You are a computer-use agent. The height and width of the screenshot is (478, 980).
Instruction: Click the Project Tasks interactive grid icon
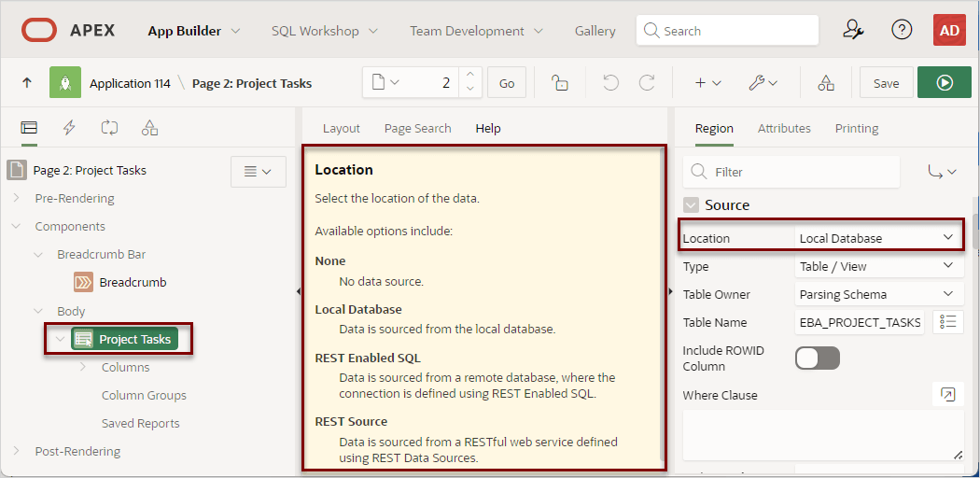pyautogui.click(x=83, y=339)
